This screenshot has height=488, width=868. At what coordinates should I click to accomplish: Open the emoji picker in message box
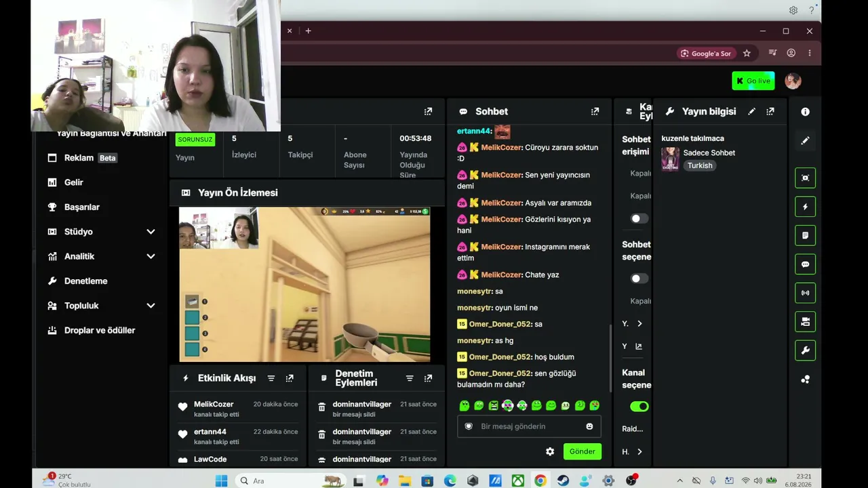tap(589, 426)
